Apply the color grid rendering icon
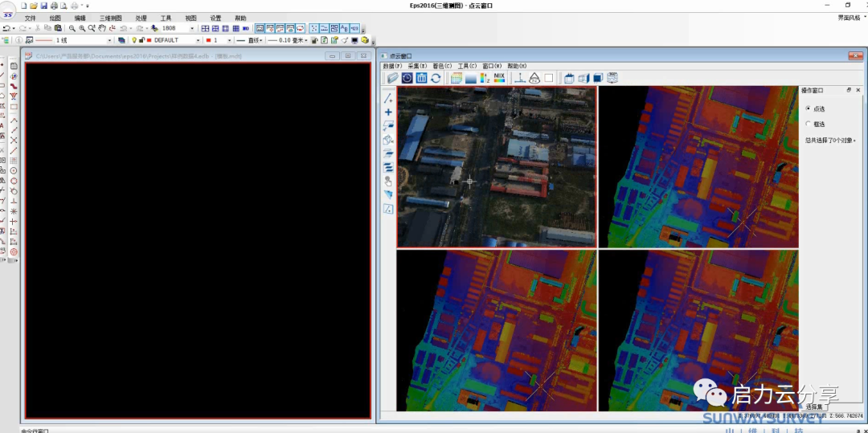868x433 pixels. coord(457,78)
